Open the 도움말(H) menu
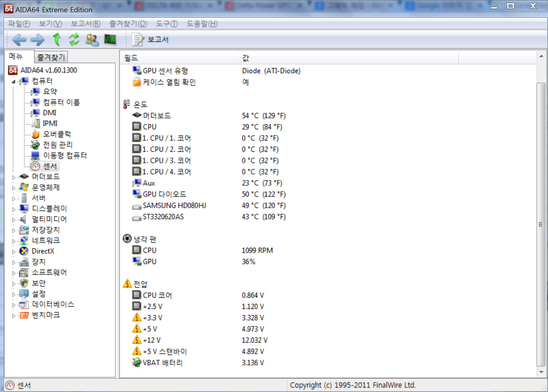Image resolution: width=548 pixels, height=392 pixels. (x=202, y=24)
